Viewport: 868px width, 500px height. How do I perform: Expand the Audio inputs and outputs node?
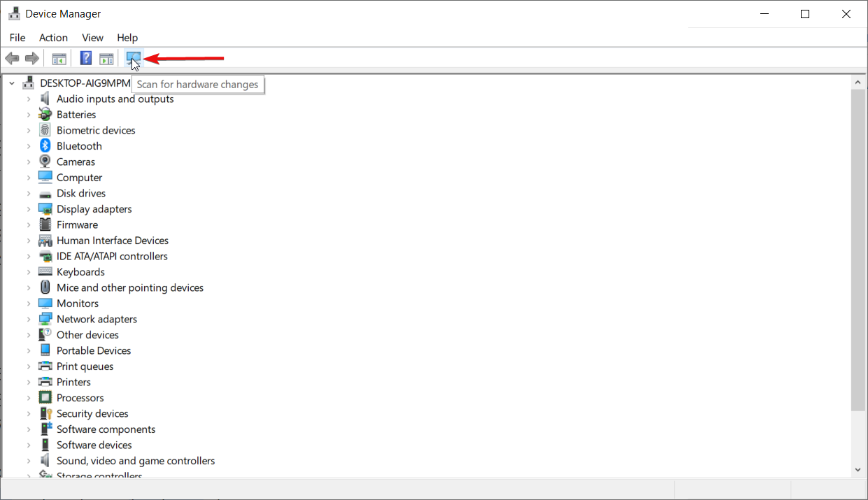coord(29,99)
